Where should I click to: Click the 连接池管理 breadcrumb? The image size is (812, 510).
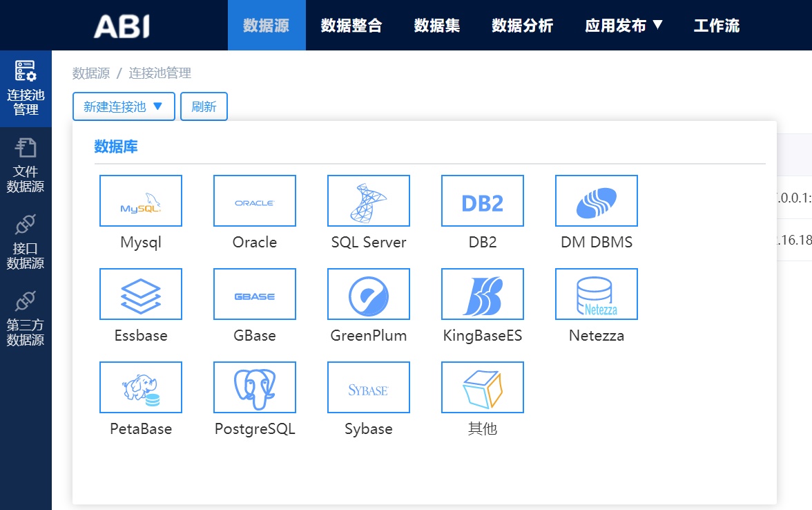point(160,73)
